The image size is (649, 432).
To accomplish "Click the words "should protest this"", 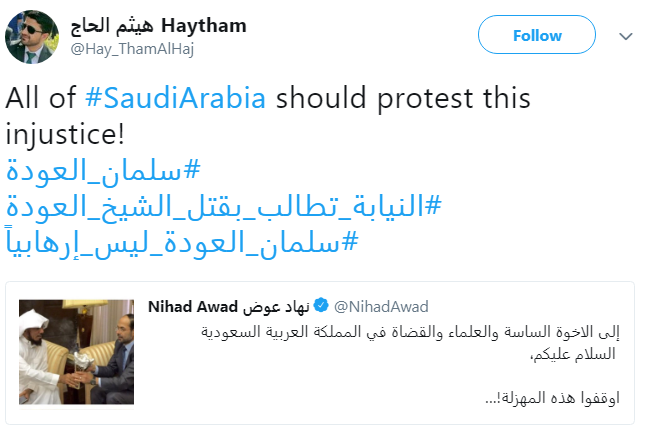I will point(402,100).
